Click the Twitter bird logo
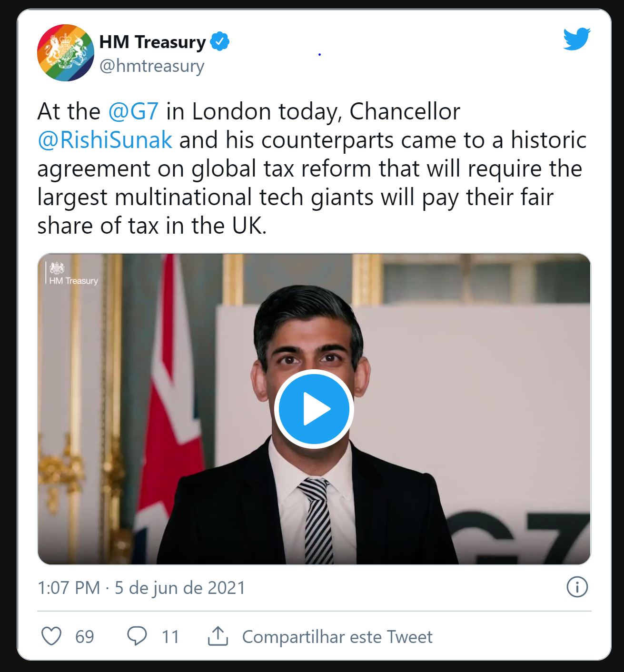The height and width of the screenshot is (672, 624). tap(576, 39)
